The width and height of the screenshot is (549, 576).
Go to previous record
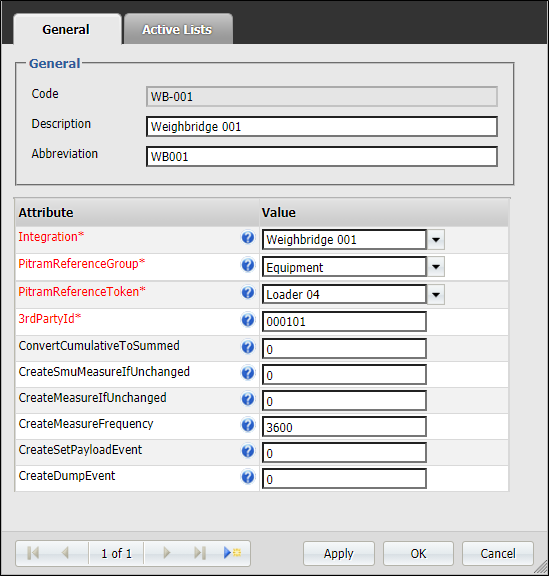point(65,553)
